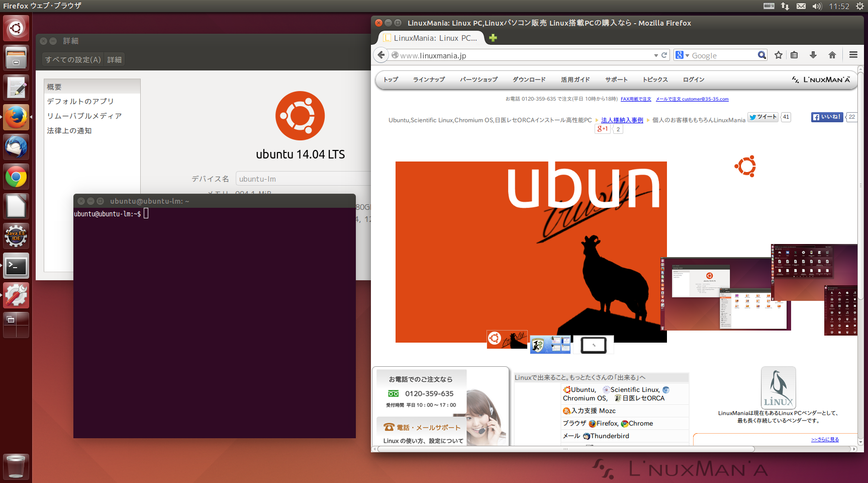Follow the 法人様納入事例 link
Screen dimensions: 868x483
622,120
